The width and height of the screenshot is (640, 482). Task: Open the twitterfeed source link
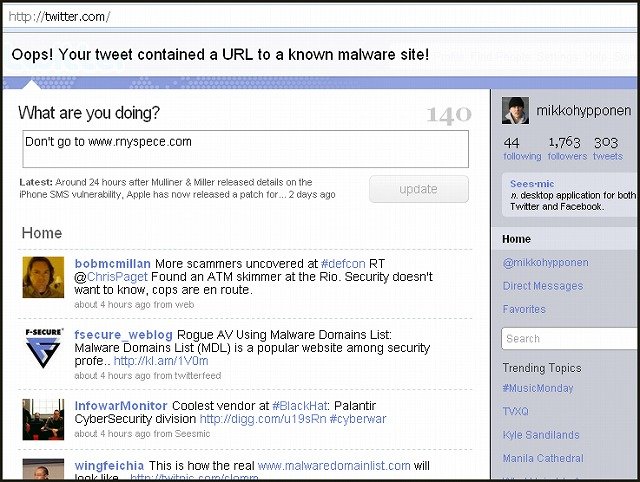198,375
